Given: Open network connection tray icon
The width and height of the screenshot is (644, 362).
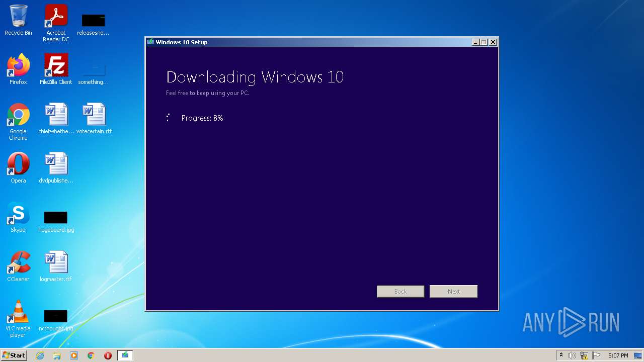Looking at the screenshot, I should [x=584, y=355].
